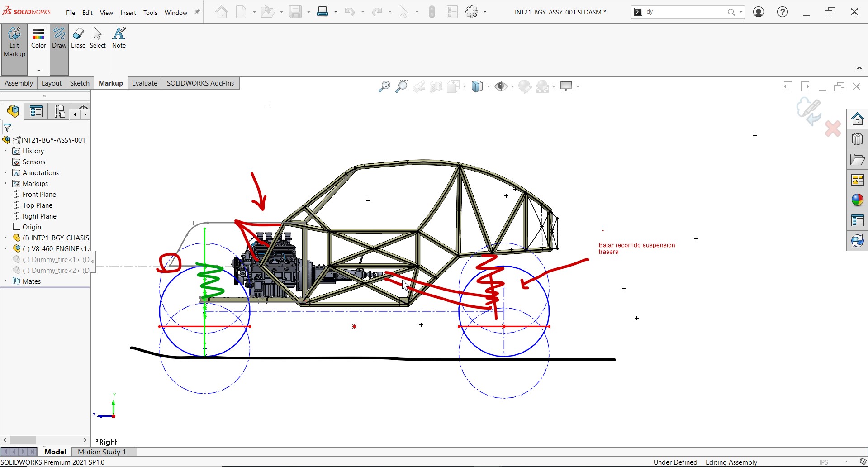868x467 pixels.
Task: Open the File menu
Action: pyautogui.click(x=70, y=13)
